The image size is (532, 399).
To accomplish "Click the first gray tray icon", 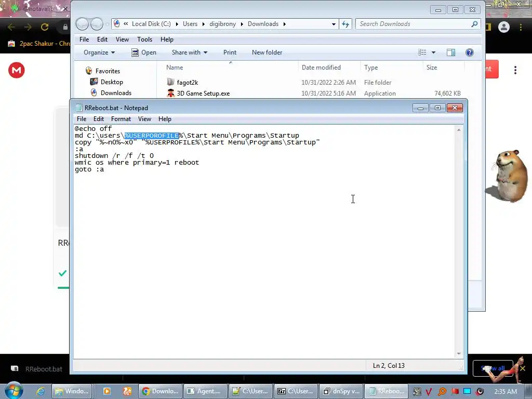I will coord(417,392).
